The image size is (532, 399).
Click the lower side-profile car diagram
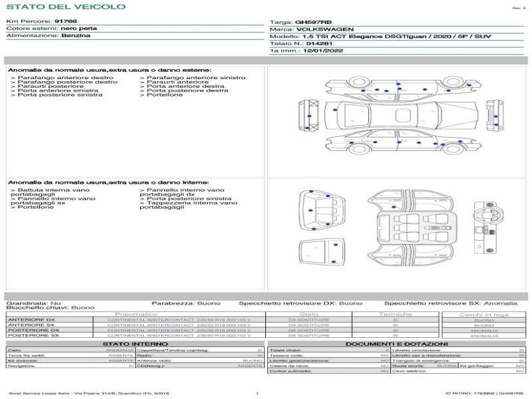coord(404,143)
